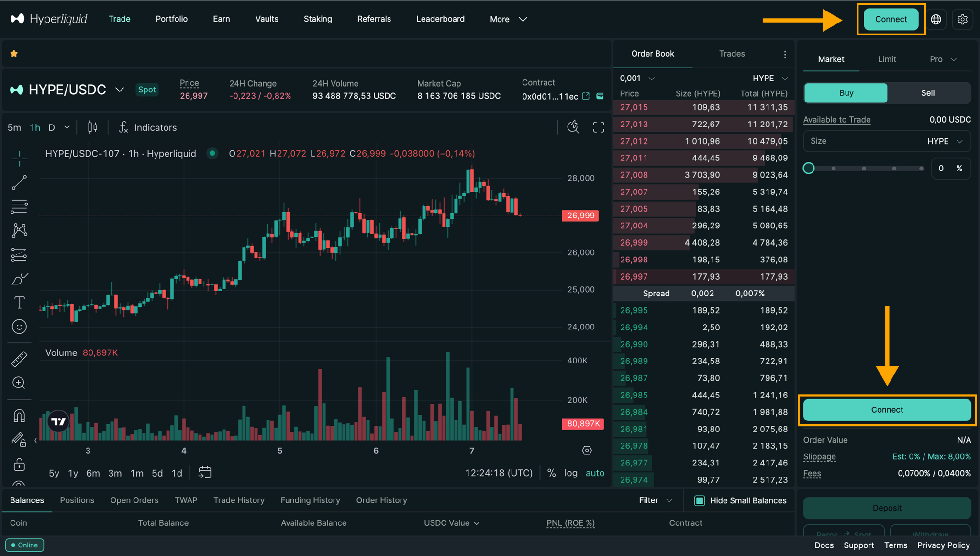The image size is (980, 556).
Task: Open the go-to-date calendar
Action: (205, 473)
